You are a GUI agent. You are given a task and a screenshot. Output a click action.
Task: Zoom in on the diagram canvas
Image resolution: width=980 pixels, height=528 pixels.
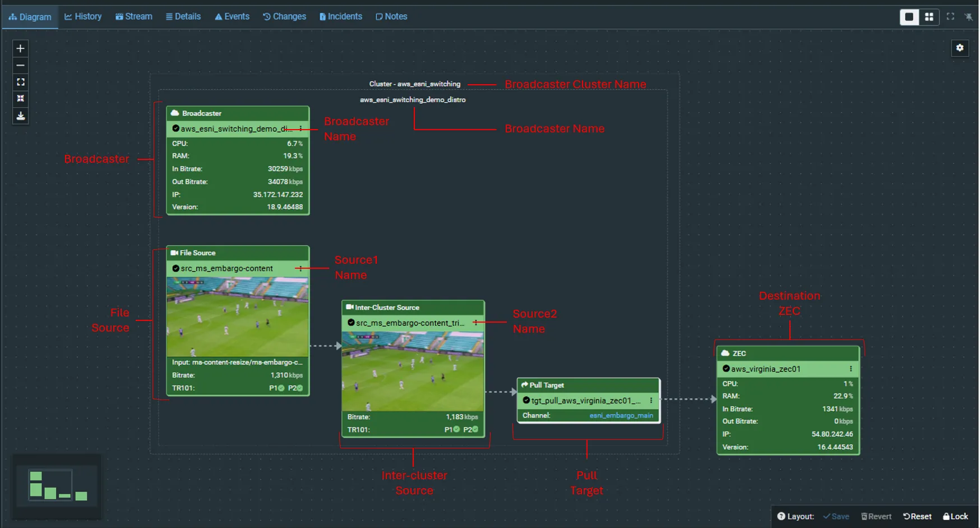(x=20, y=49)
